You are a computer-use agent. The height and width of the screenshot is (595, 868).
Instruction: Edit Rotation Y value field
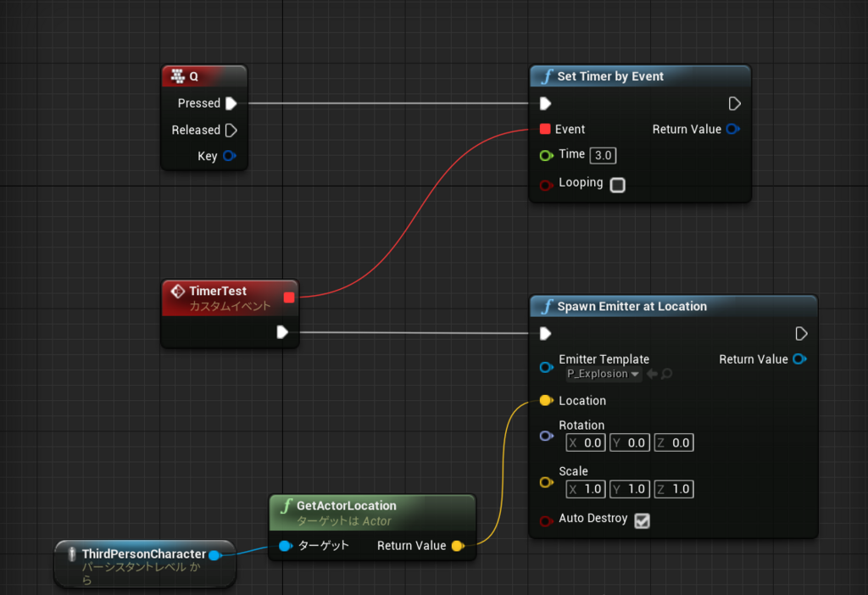pos(630,442)
